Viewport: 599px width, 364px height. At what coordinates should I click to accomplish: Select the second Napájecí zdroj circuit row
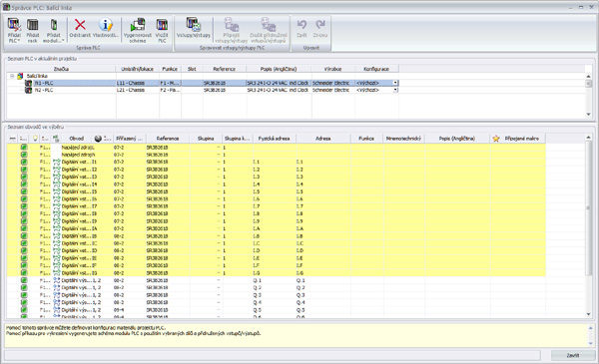[x=276, y=155]
